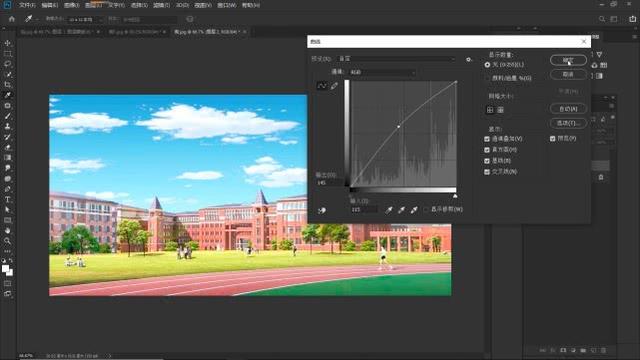The width and height of the screenshot is (640, 360).
Task: Open the Filter menu
Action: pos(161,5)
